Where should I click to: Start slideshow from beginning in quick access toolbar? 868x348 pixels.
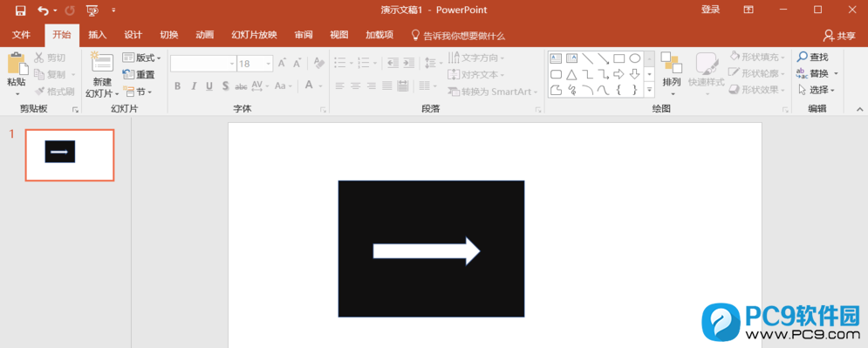pyautogui.click(x=92, y=10)
